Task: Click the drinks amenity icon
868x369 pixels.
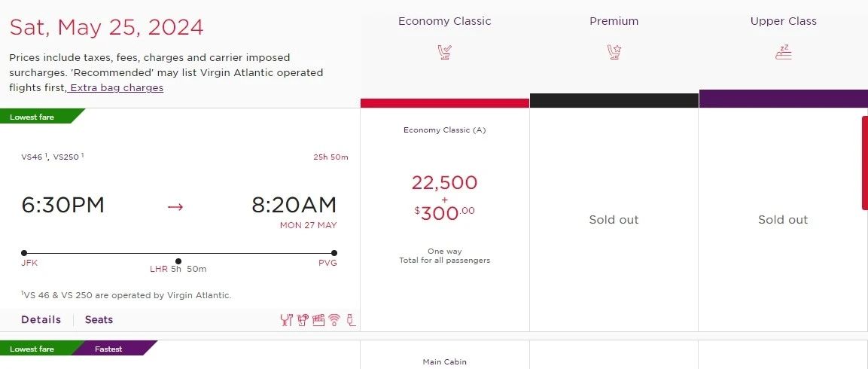Action: click(303, 320)
